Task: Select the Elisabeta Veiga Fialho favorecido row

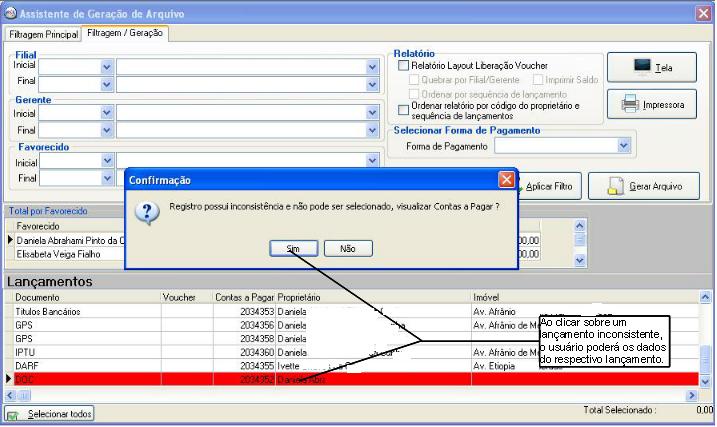Action: [x=69, y=254]
